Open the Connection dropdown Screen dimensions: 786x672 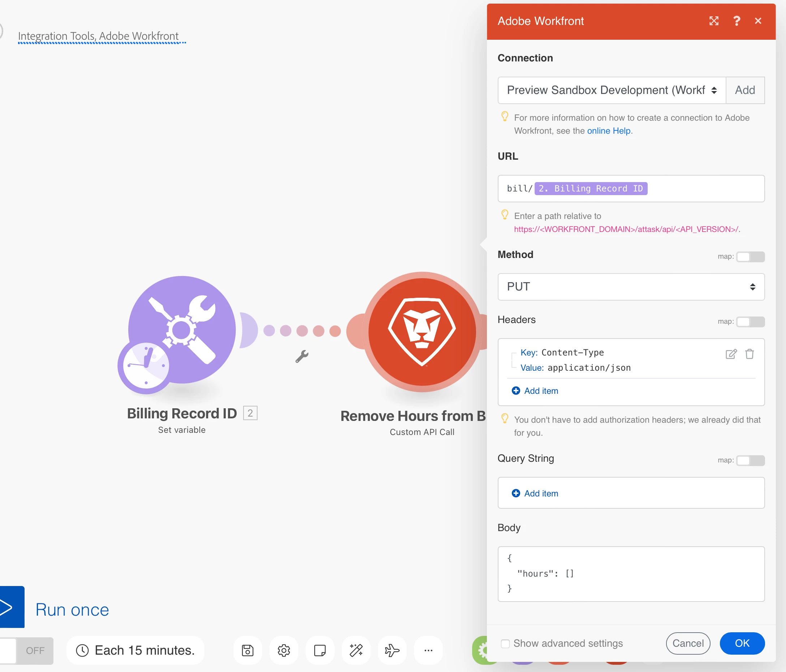[611, 90]
